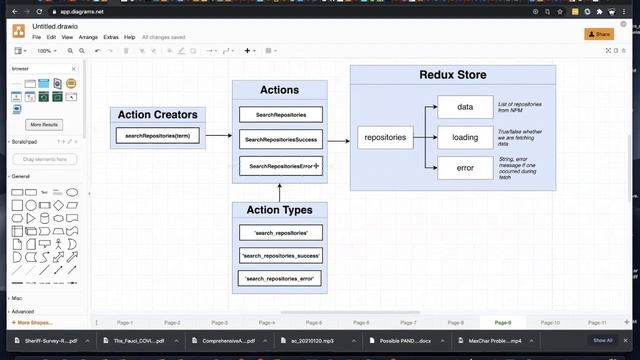This screenshot has width=640, height=360.
Task: Open the File menu
Action: point(36,37)
